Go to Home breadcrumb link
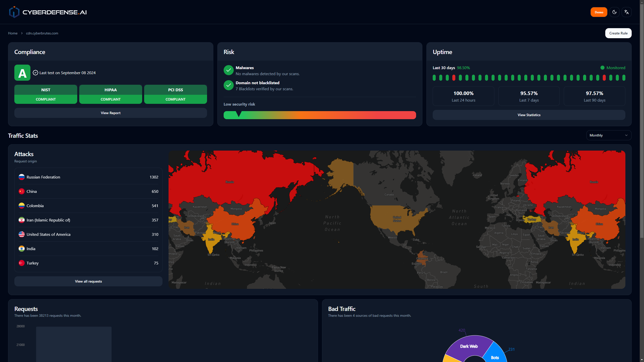 tap(13, 33)
